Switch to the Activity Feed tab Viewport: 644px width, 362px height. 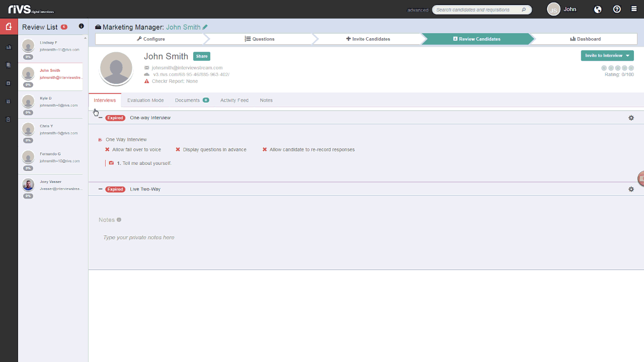pyautogui.click(x=234, y=100)
